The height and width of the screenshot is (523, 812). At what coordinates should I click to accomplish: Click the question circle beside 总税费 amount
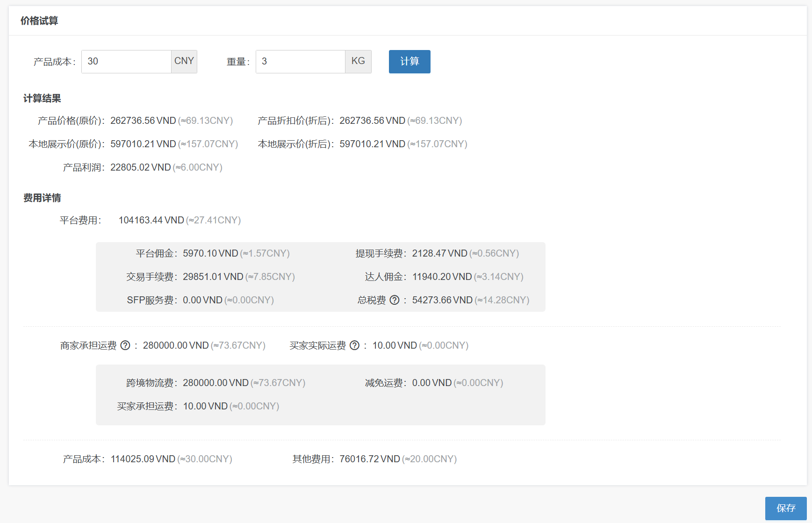[x=395, y=300]
